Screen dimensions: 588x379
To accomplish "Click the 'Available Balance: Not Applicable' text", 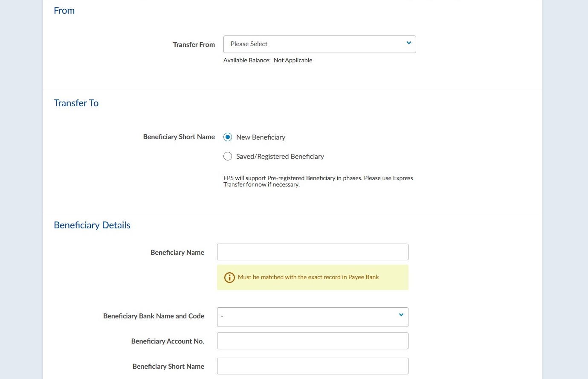I will click(268, 61).
